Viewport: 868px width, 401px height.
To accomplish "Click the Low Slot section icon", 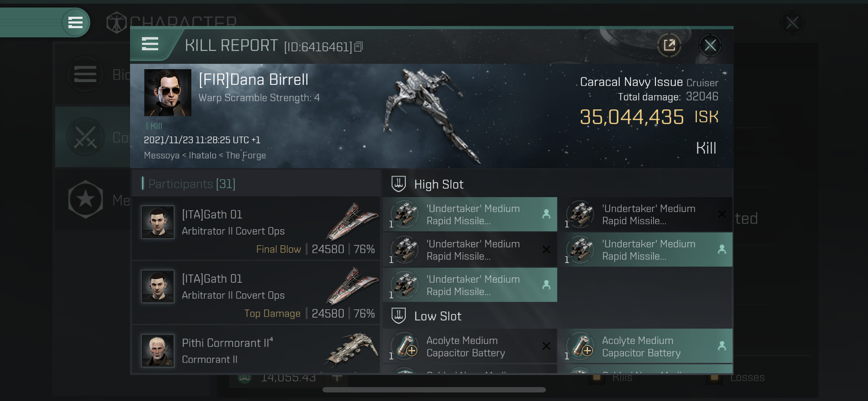I will (398, 316).
